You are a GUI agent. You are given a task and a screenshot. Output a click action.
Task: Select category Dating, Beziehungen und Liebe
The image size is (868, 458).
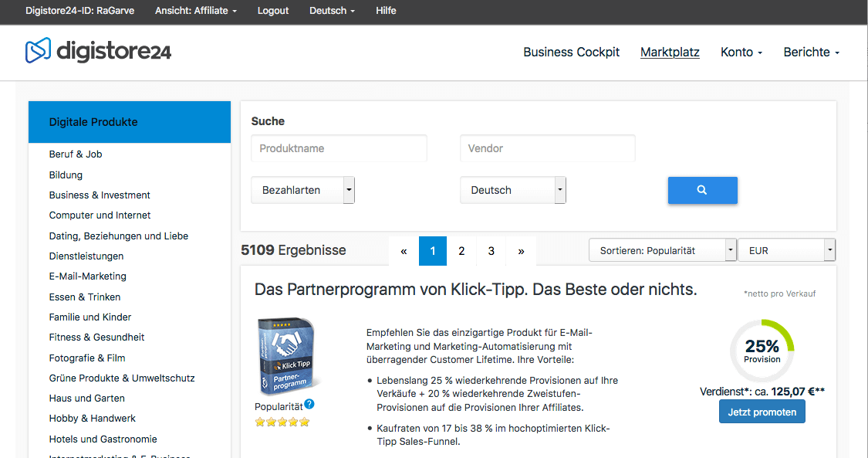coord(119,236)
